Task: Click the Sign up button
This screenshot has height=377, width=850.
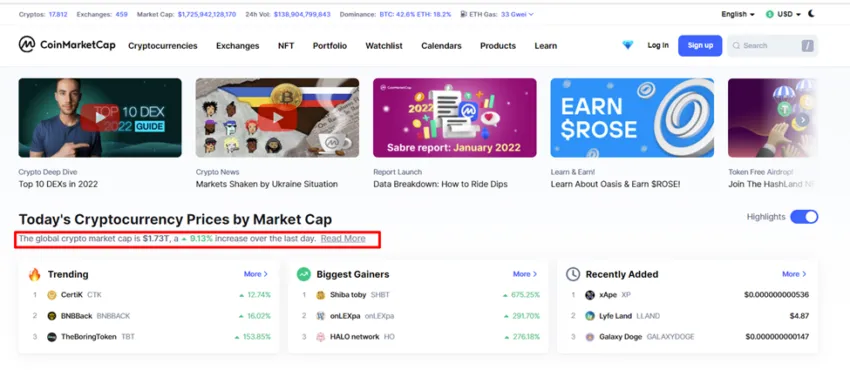Action: pyautogui.click(x=700, y=46)
